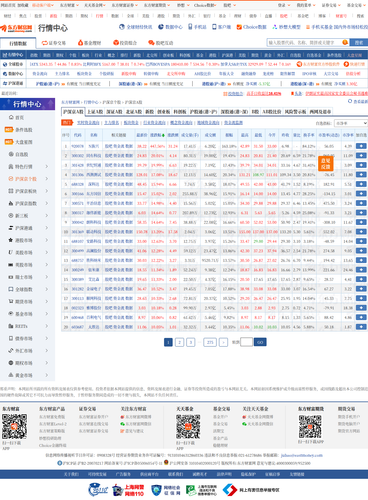This screenshot has width=368, height=500.
Task: Click the 手机站 phone icon
Action: coord(190,27)
